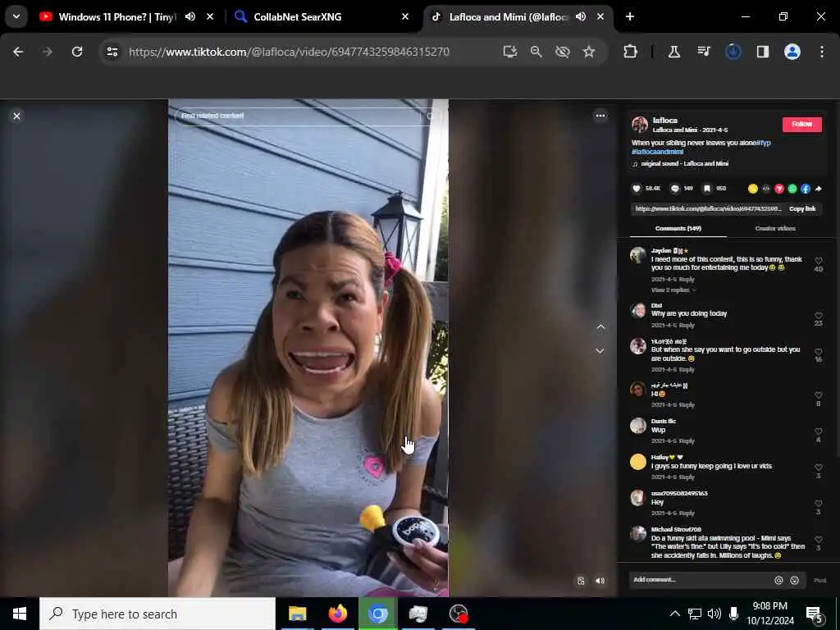Switch to the Comments (149) tab
This screenshot has height=630, width=840.
click(678, 228)
